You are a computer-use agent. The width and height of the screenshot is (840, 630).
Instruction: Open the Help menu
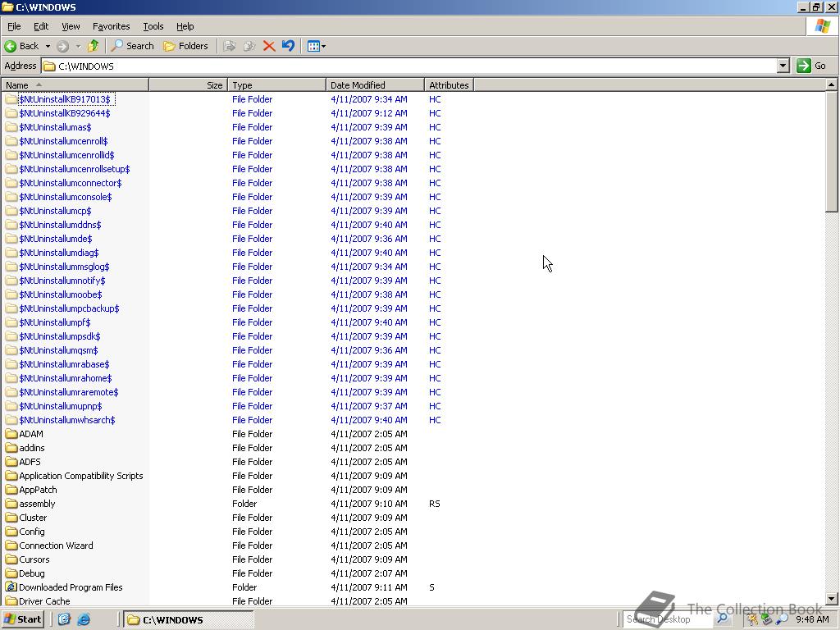[x=185, y=26]
